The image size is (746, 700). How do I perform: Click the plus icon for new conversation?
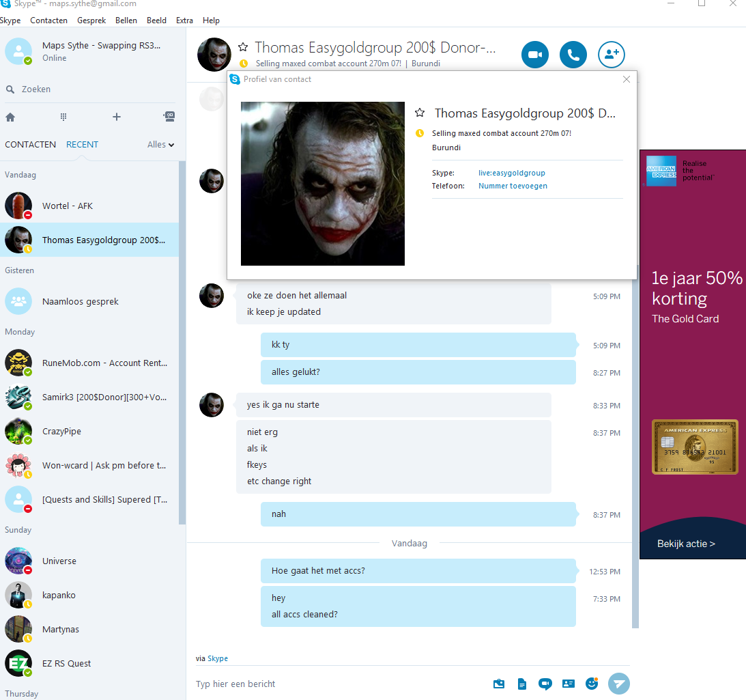tap(117, 117)
